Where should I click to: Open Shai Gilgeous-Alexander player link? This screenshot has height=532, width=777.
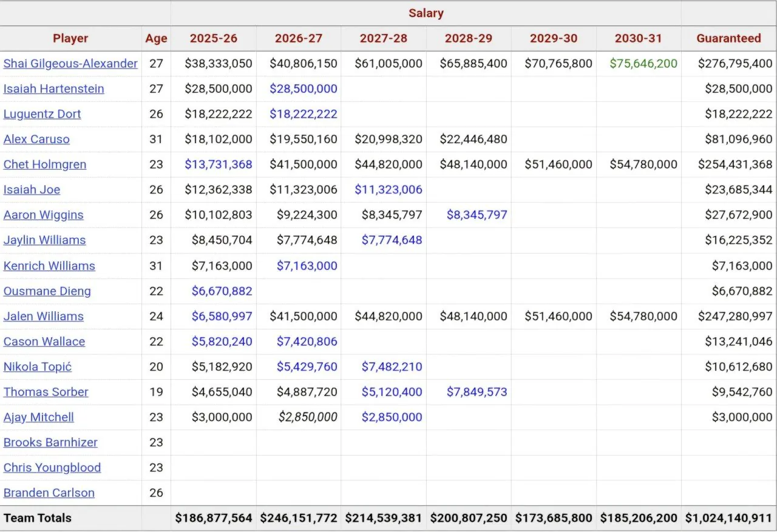(x=70, y=64)
